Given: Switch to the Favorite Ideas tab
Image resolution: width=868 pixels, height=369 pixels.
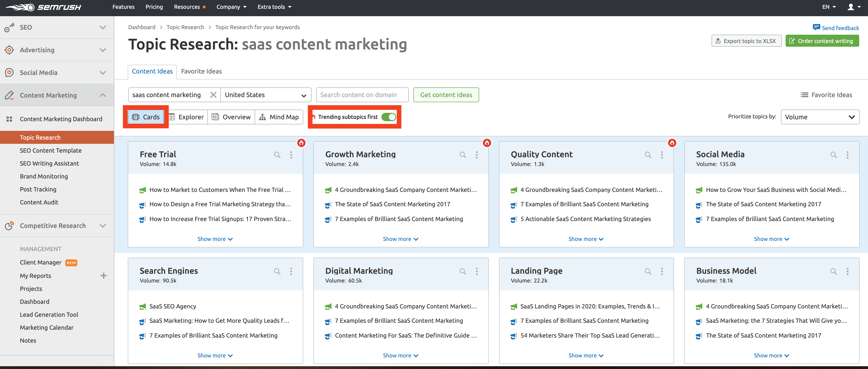Looking at the screenshot, I should (201, 71).
